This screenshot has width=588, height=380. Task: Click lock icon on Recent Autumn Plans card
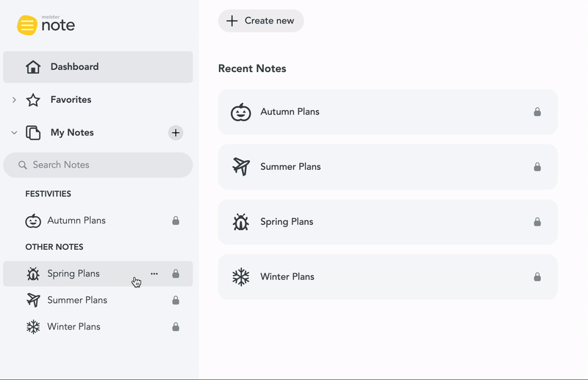pyautogui.click(x=537, y=112)
